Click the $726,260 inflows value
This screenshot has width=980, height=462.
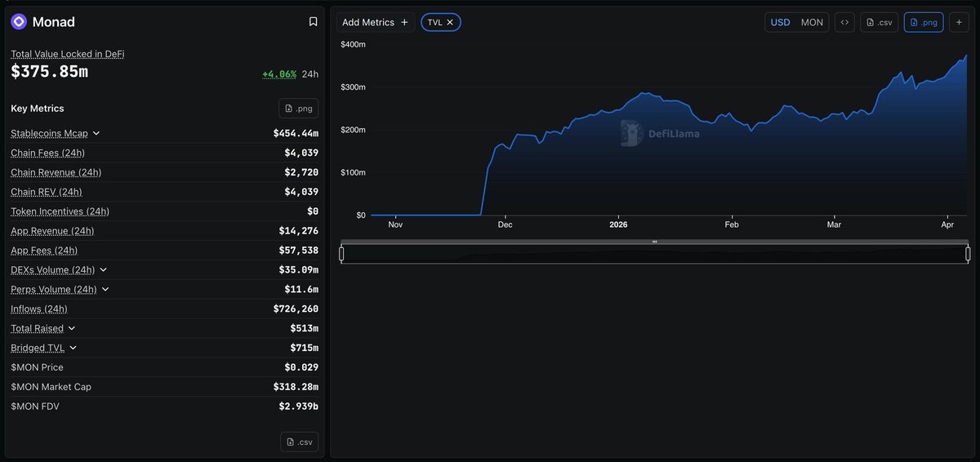coord(296,309)
